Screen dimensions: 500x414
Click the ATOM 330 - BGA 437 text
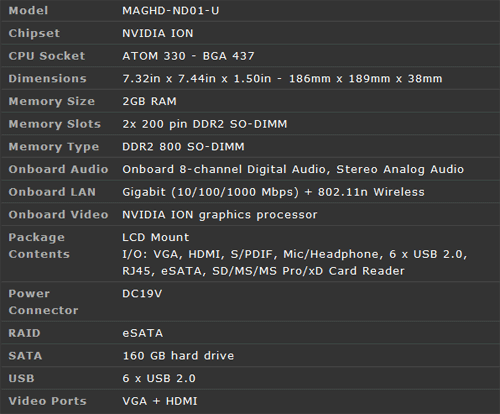coord(188,56)
